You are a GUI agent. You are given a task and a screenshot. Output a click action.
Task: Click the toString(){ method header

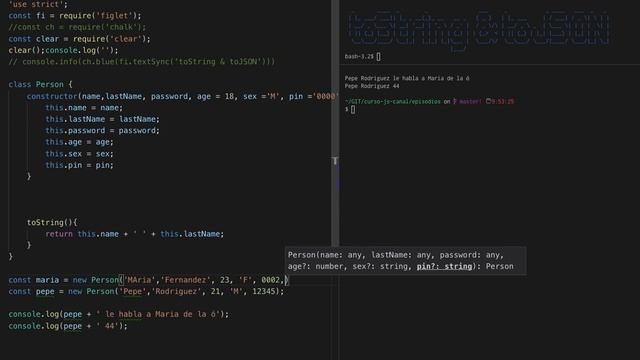pyautogui.click(x=52, y=222)
